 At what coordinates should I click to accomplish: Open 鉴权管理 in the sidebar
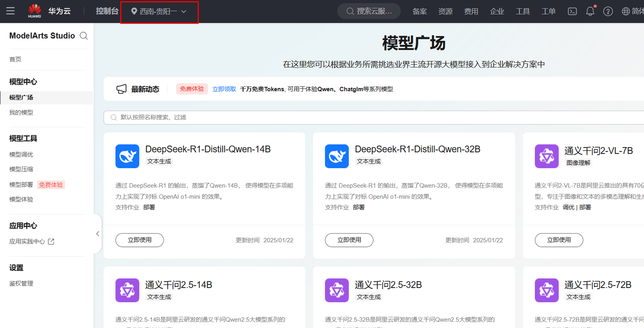pos(21,284)
